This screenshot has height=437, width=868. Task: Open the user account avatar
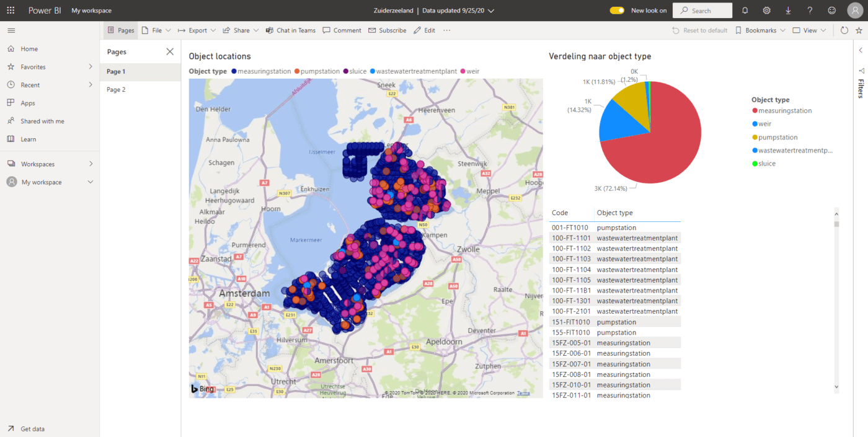click(854, 11)
